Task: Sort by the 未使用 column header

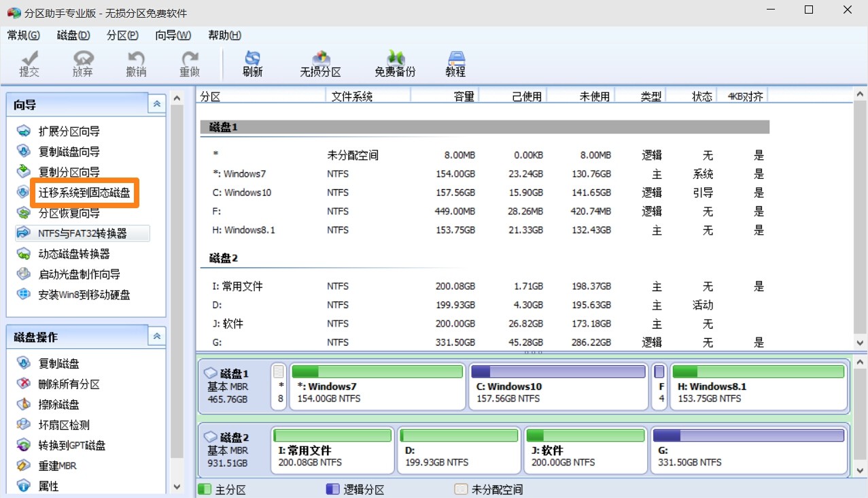Action: tap(580, 97)
